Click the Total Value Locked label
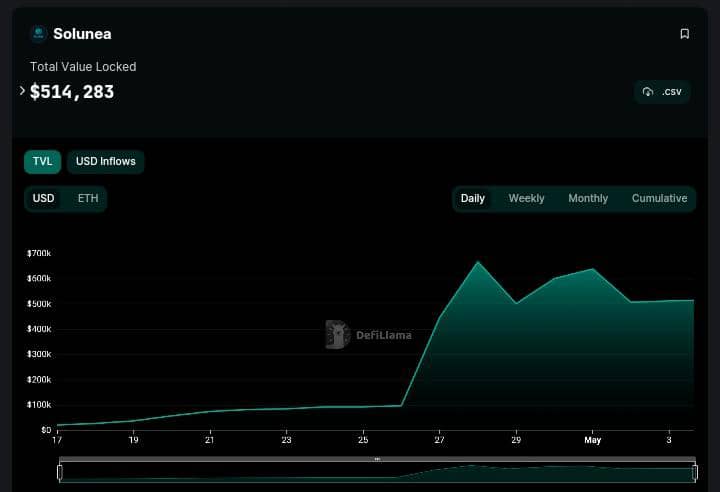Viewport: 720px width, 492px height. coord(83,67)
